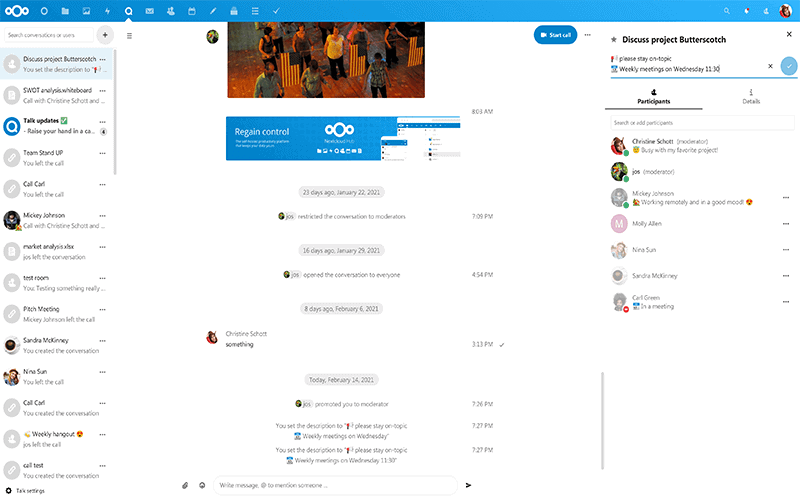This screenshot has width=800, height=500.
Task: Select the Participants tab
Action: click(x=654, y=97)
